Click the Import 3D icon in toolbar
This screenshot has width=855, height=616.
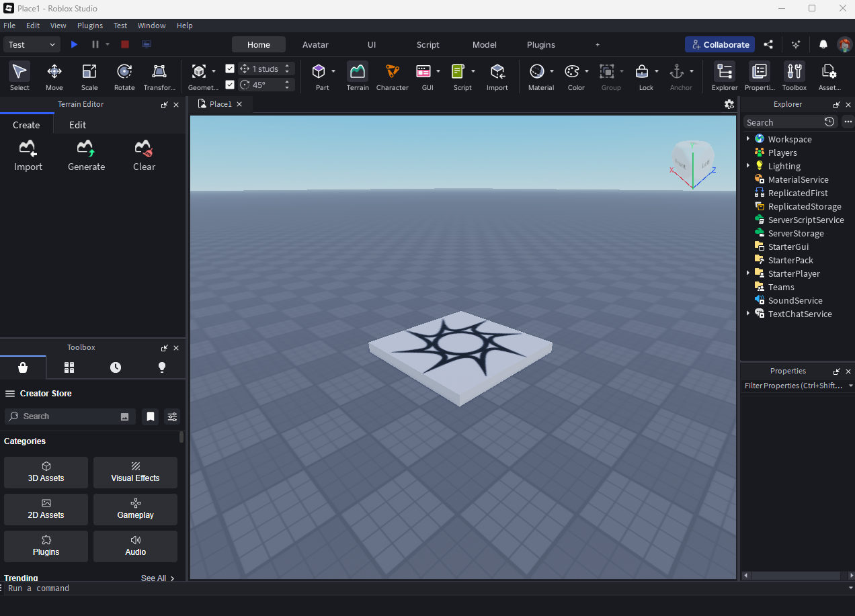497,77
